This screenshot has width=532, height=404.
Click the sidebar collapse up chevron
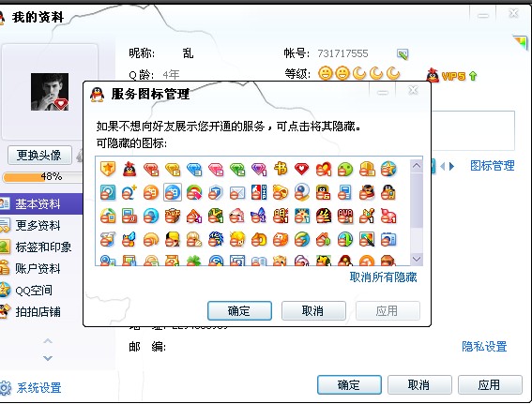[48, 341]
